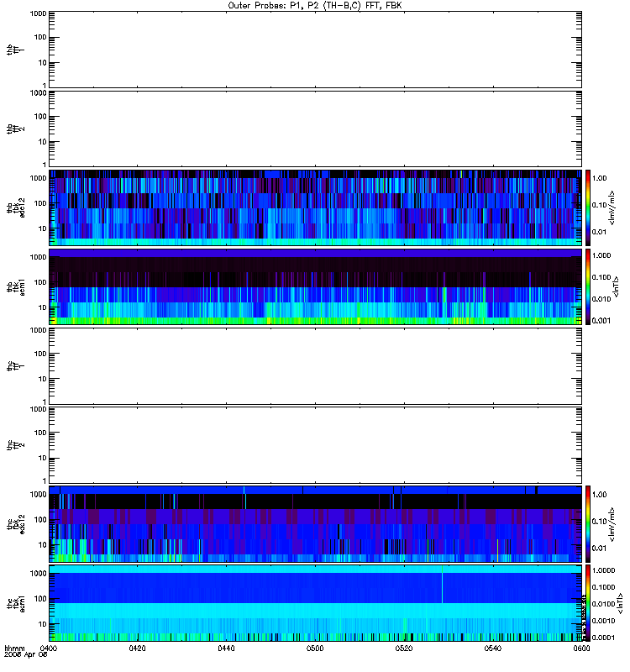Click the thb fbk scm1 spectrogram panel

[316, 286]
